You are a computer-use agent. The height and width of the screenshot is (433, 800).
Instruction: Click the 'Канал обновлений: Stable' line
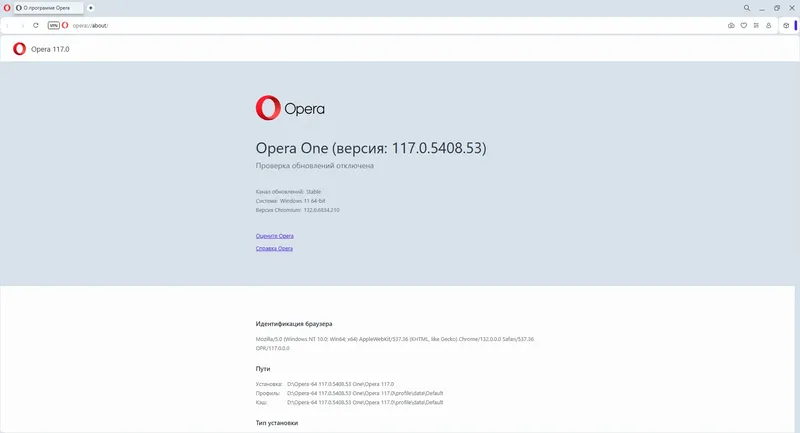[288, 192]
